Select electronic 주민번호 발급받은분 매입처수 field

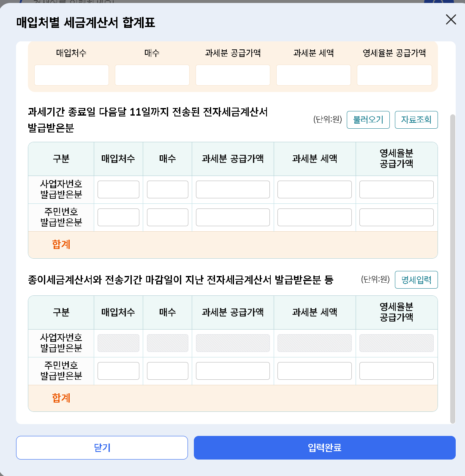118,217
